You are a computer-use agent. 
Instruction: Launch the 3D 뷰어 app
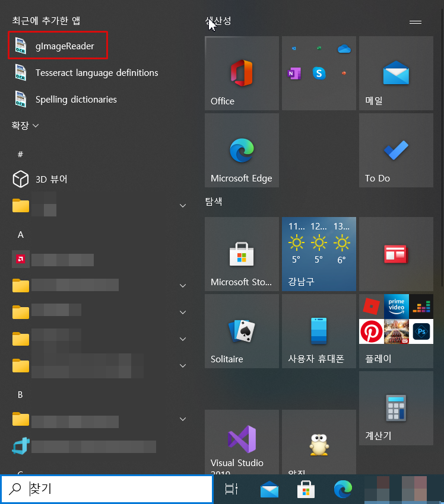40,179
